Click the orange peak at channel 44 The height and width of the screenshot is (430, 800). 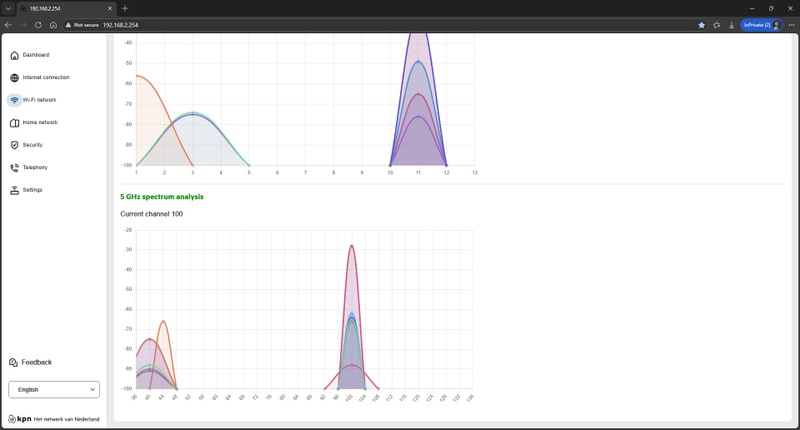163,321
